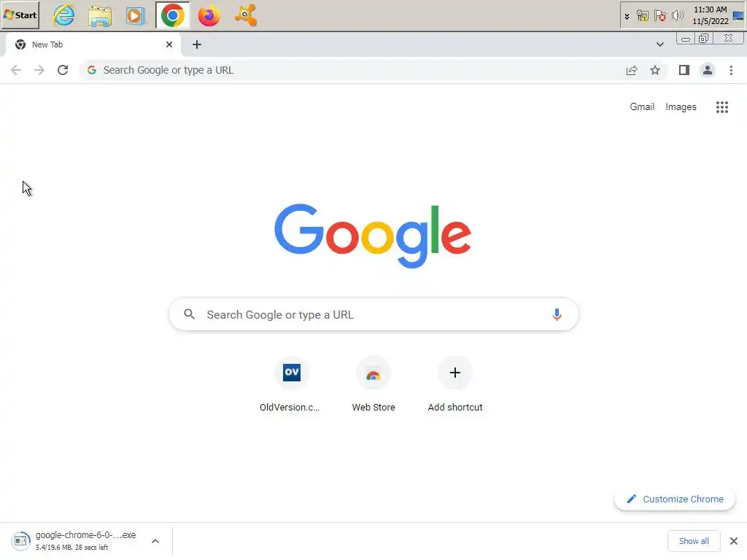Open Windows Media Player taskbar icon
Screen dimensions: 747x560
(x=136, y=16)
